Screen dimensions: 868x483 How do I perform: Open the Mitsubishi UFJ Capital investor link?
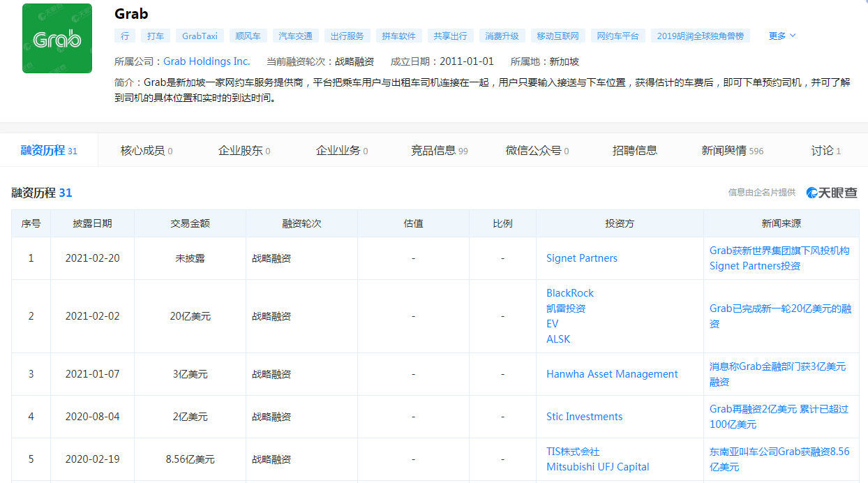(x=598, y=467)
